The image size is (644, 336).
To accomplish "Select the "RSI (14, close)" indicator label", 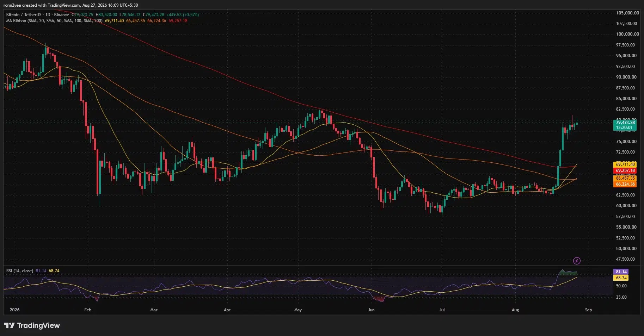I will tap(20, 271).
